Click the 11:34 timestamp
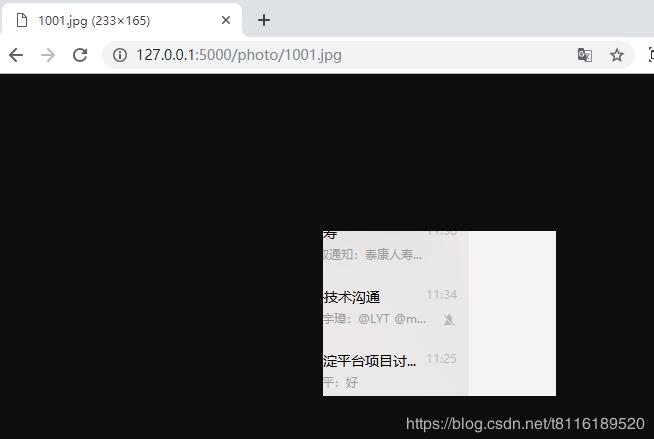Image resolution: width=654 pixels, height=439 pixels. coord(442,295)
